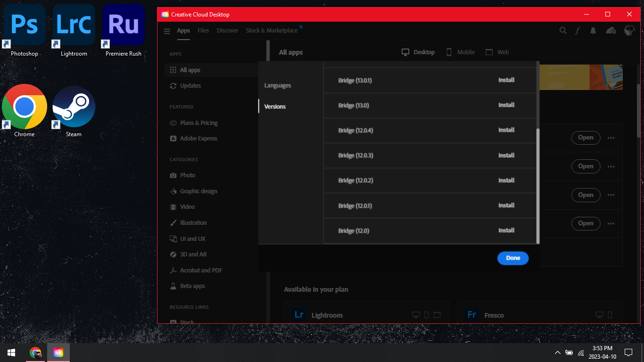The height and width of the screenshot is (362, 644).
Task: Switch to Stock & Marketplace tab
Action: pyautogui.click(x=272, y=31)
